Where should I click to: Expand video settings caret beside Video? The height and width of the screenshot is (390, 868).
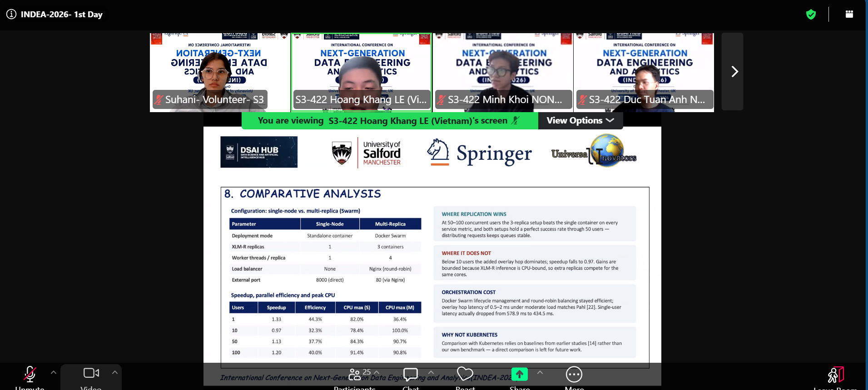click(115, 372)
